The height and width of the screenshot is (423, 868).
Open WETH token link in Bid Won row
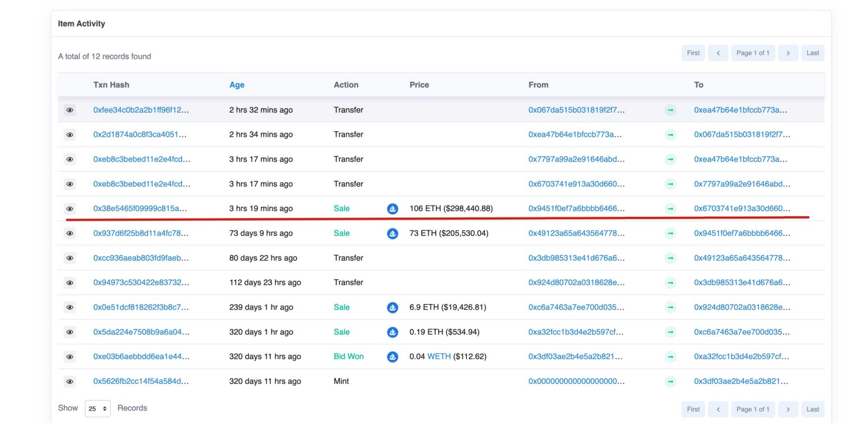[439, 357]
